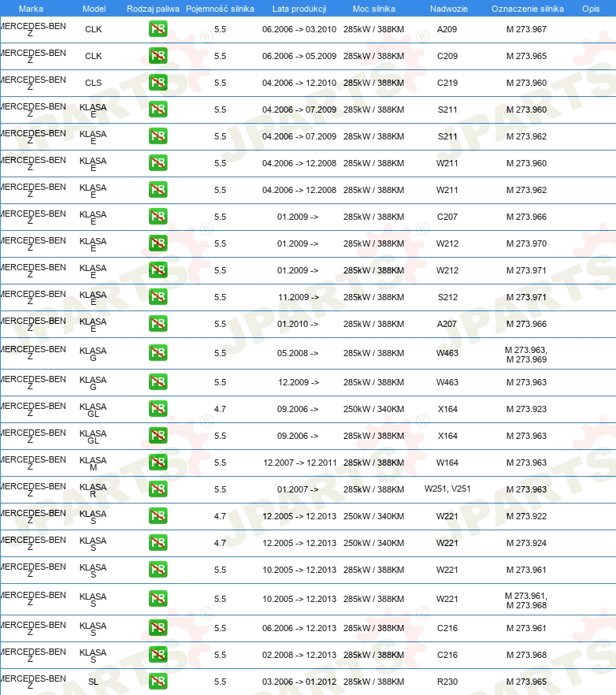Click production date 05.2008 ->
Screen dimensions: 616x695
298,353
